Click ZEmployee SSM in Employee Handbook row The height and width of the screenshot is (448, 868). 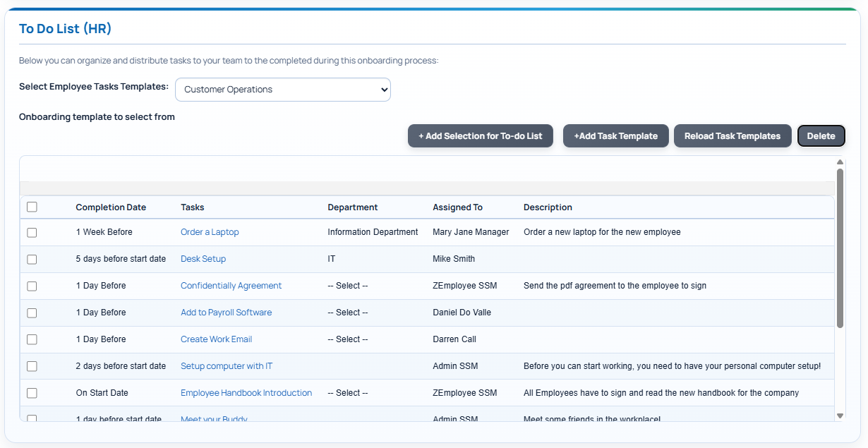tap(465, 393)
